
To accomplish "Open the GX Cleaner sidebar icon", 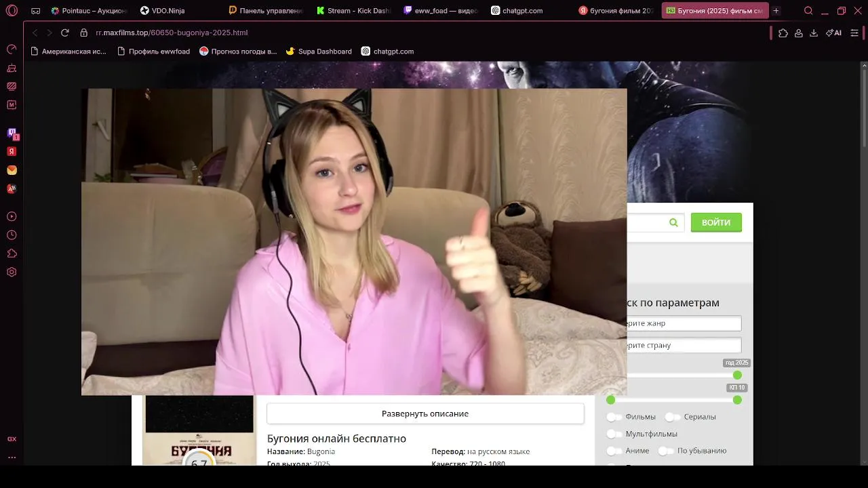I will coord(12,68).
